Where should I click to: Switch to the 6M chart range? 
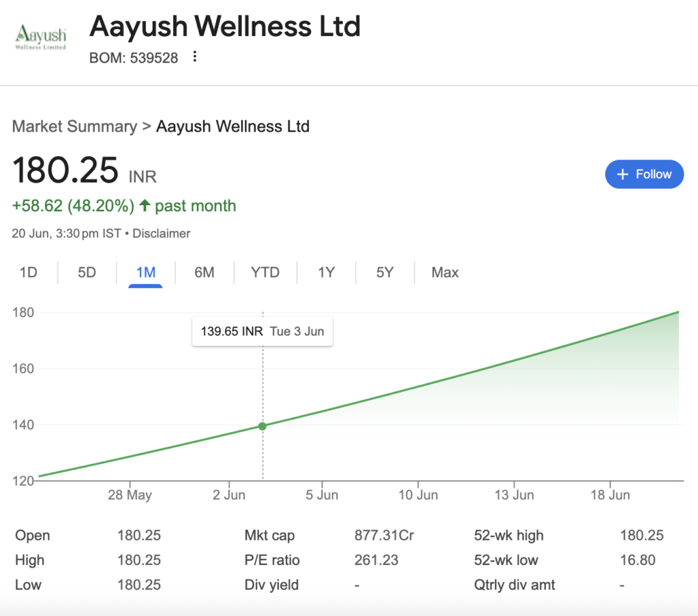pyautogui.click(x=204, y=273)
